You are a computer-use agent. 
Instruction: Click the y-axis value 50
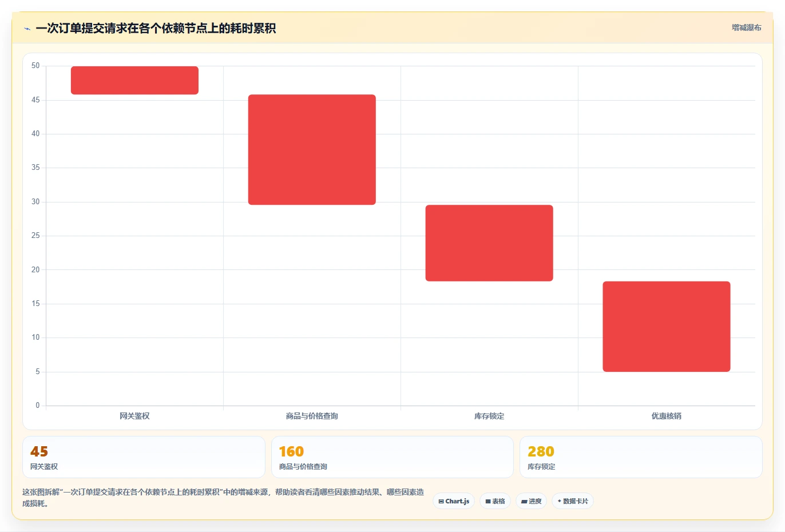point(35,66)
